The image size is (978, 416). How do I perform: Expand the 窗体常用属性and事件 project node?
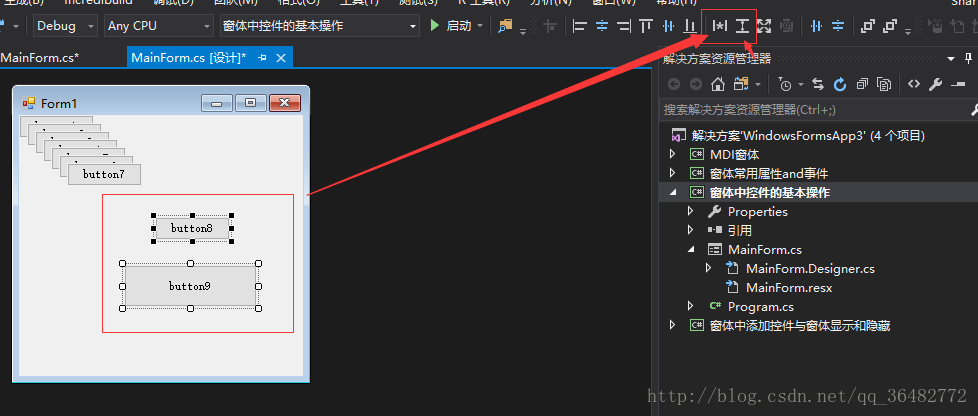pos(672,173)
